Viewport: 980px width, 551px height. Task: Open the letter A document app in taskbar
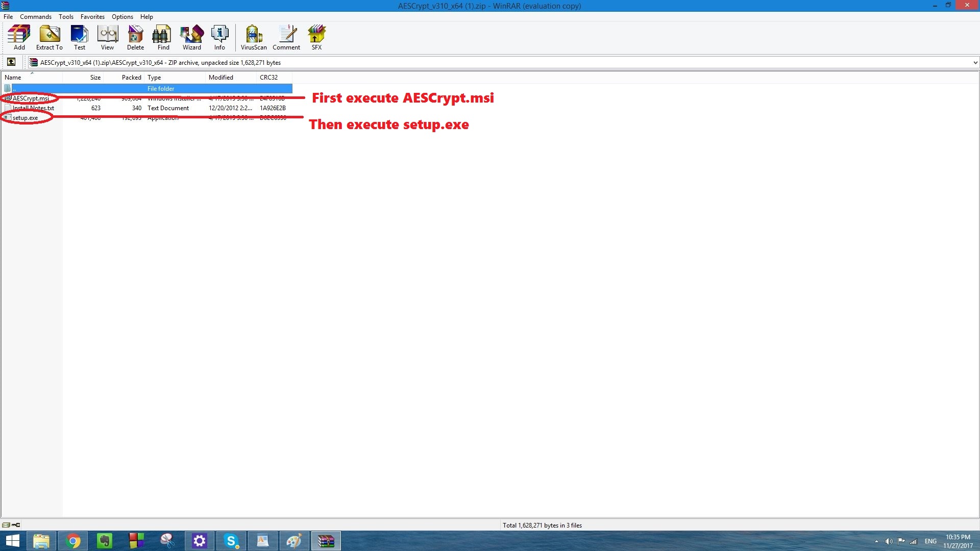(x=263, y=541)
